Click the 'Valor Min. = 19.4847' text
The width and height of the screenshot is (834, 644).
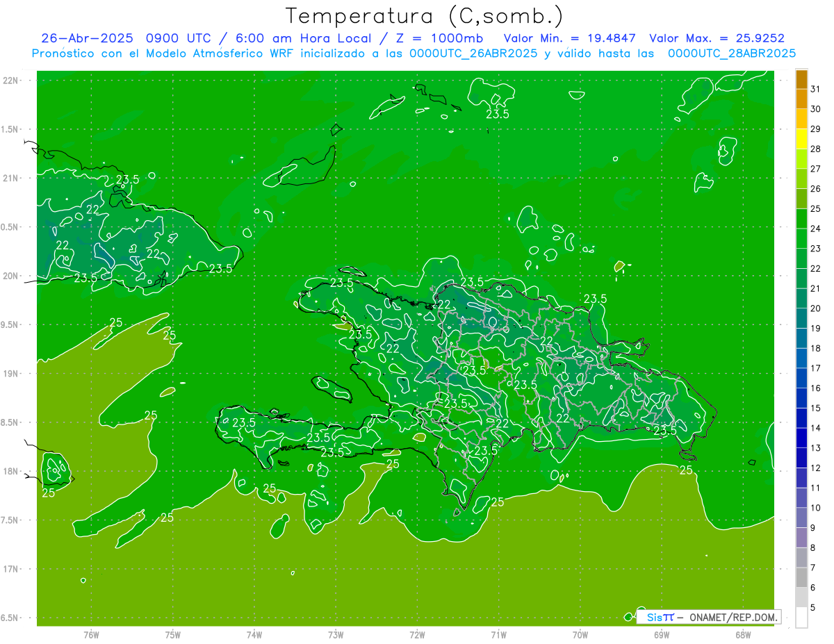570,38
